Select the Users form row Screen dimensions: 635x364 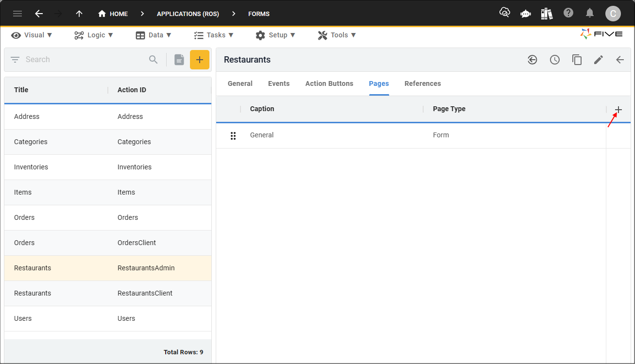coord(108,319)
